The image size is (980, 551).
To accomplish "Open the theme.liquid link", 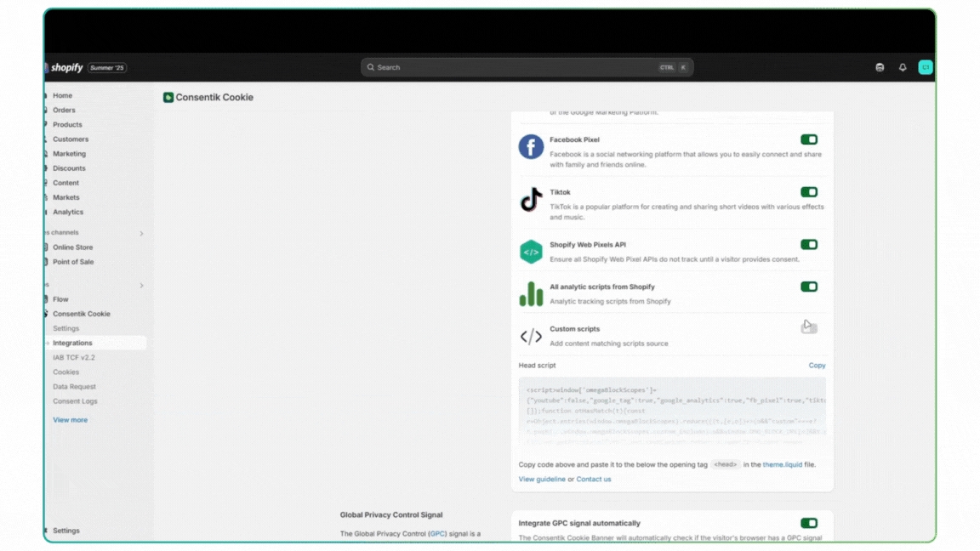I will coord(783,465).
